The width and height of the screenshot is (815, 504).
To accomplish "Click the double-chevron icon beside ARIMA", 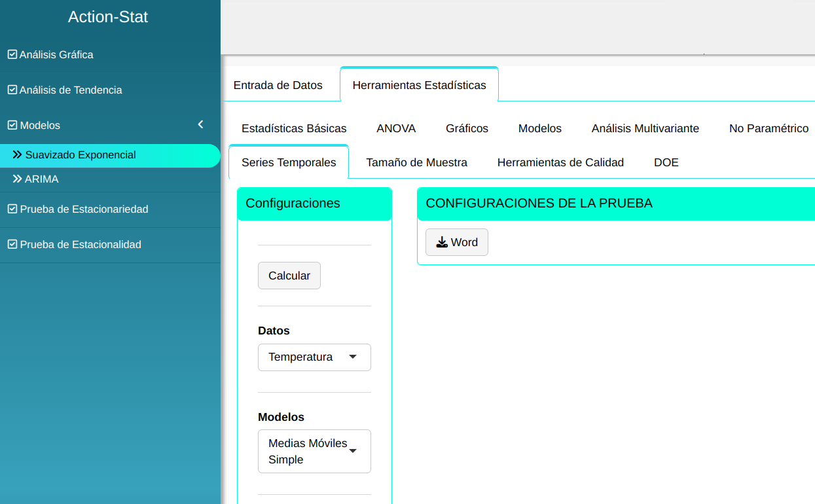I will click(18, 179).
